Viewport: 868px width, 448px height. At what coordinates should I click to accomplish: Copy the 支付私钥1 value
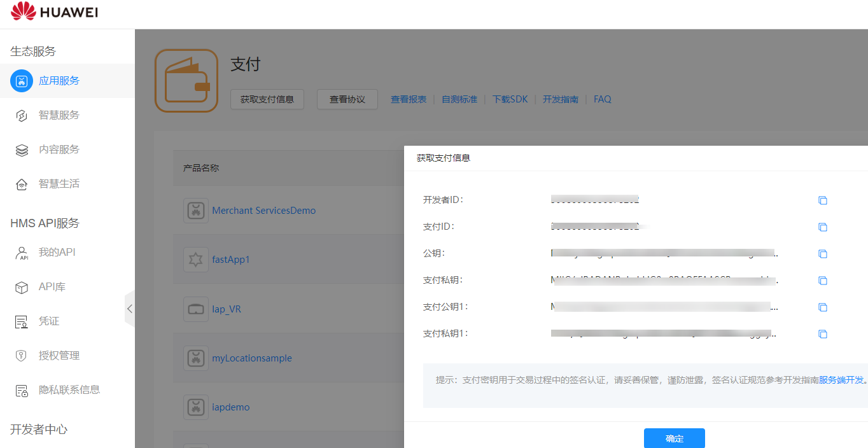(x=822, y=334)
